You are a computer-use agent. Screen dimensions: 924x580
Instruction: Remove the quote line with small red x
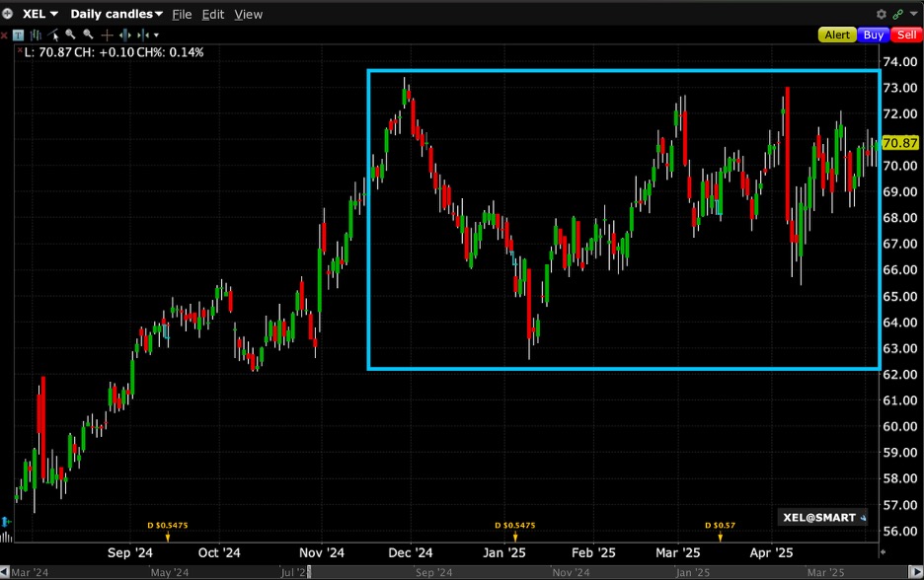[20, 49]
